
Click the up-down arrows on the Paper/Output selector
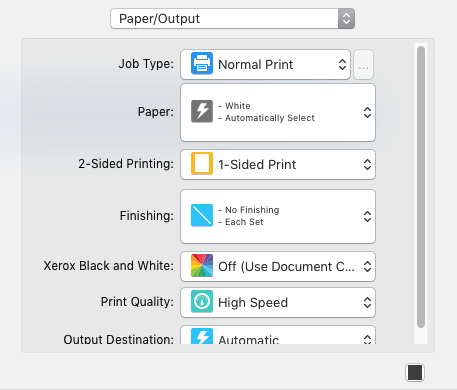click(x=346, y=19)
